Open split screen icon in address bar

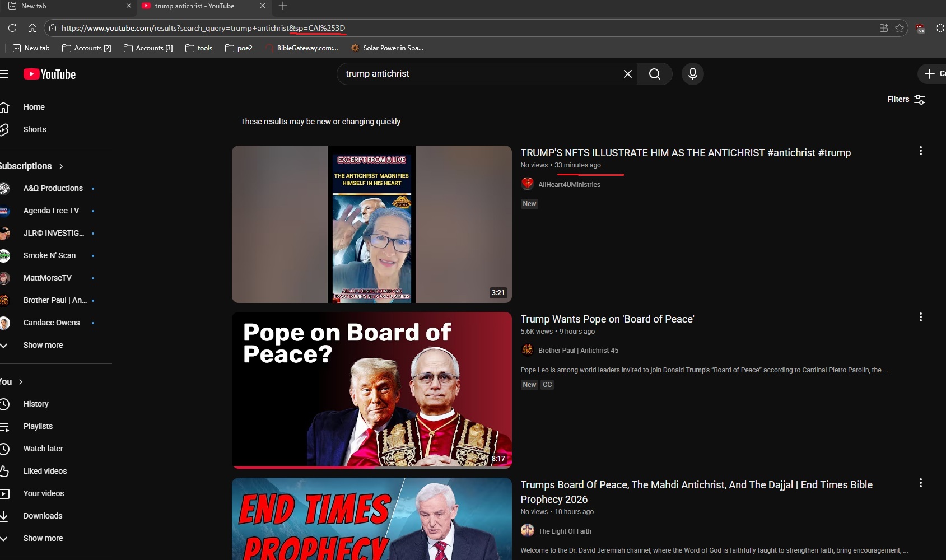[884, 28]
